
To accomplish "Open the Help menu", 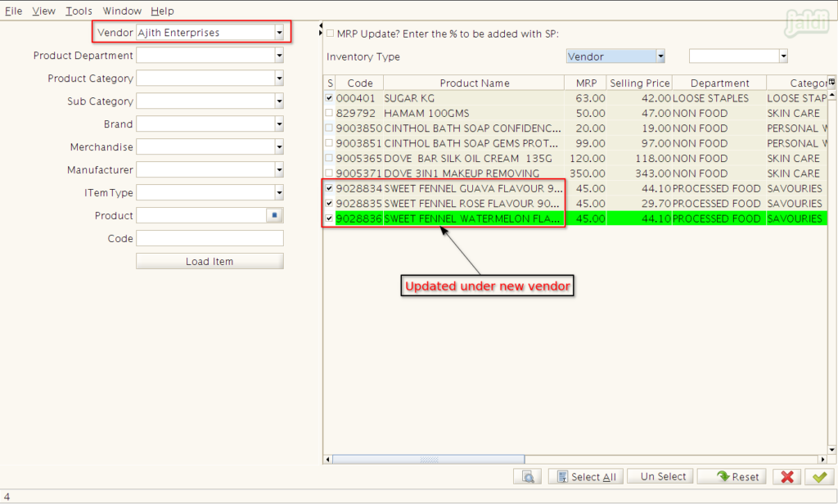I will point(162,11).
